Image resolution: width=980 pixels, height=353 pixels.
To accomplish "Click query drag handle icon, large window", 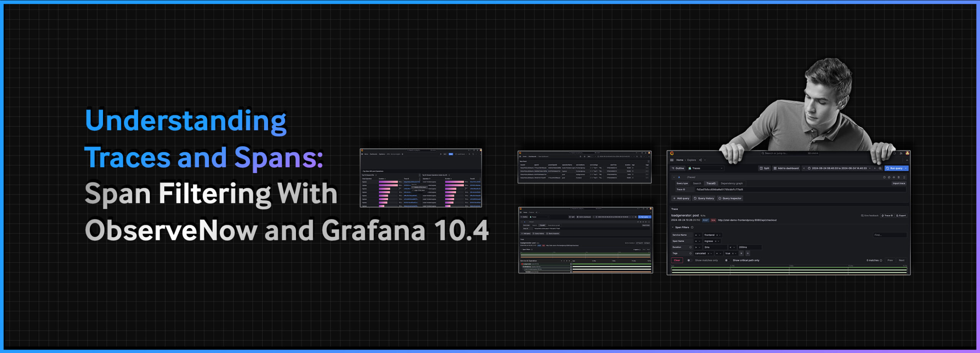I will 904,177.
